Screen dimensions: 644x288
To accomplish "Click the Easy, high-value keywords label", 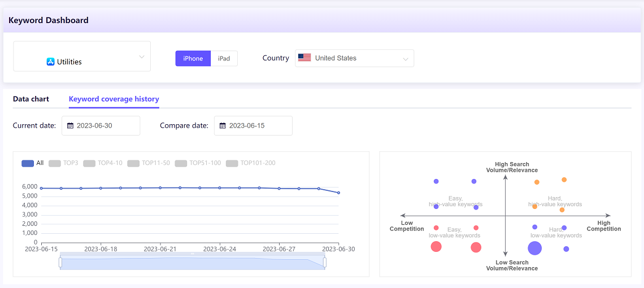I will pyautogui.click(x=455, y=201).
